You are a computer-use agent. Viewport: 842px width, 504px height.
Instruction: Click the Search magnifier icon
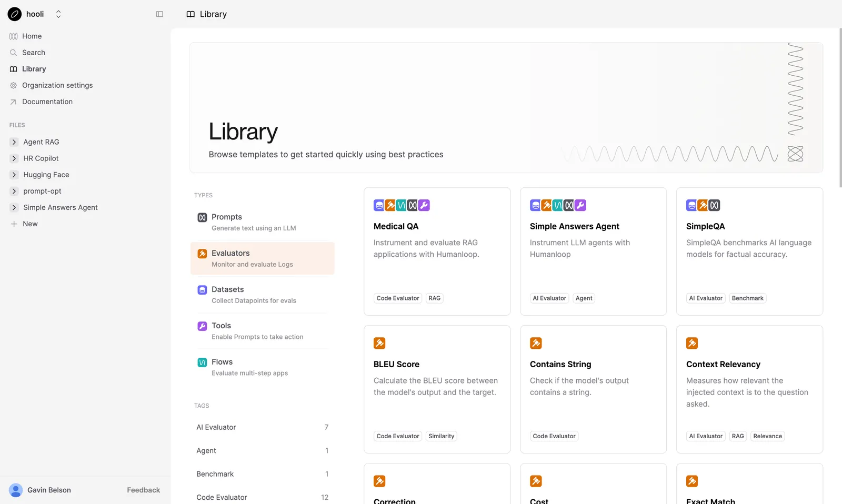click(x=14, y=53)
